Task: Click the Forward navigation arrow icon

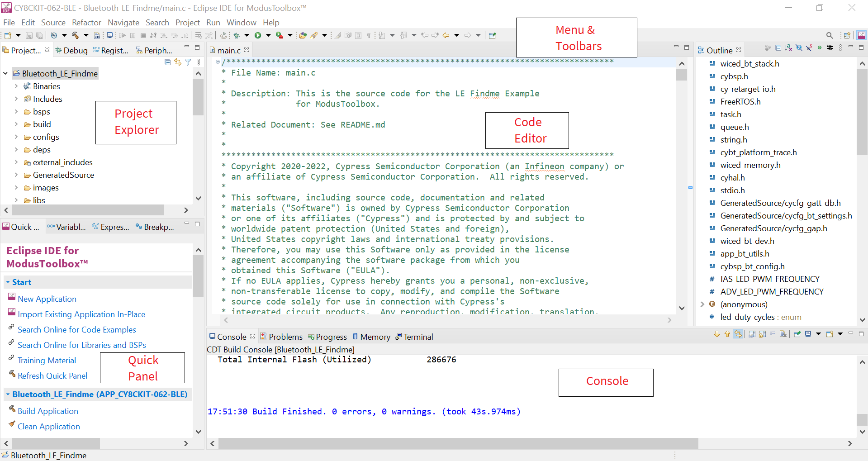Action: (x=468, y=35)
